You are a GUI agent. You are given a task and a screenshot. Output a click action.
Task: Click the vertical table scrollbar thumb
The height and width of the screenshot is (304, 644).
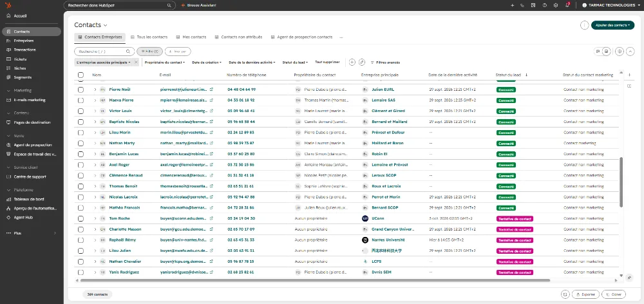tap(621, 182)
